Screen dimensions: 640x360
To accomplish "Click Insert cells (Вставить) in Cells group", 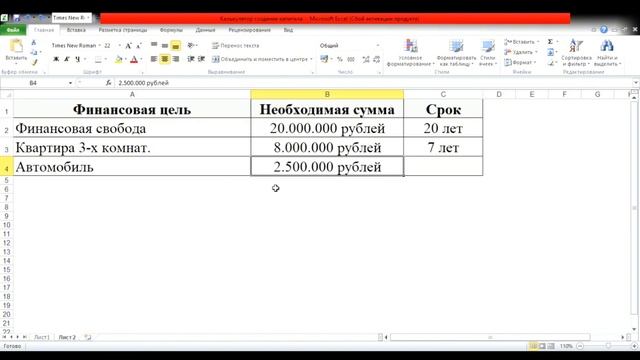I will coord(521,42).
